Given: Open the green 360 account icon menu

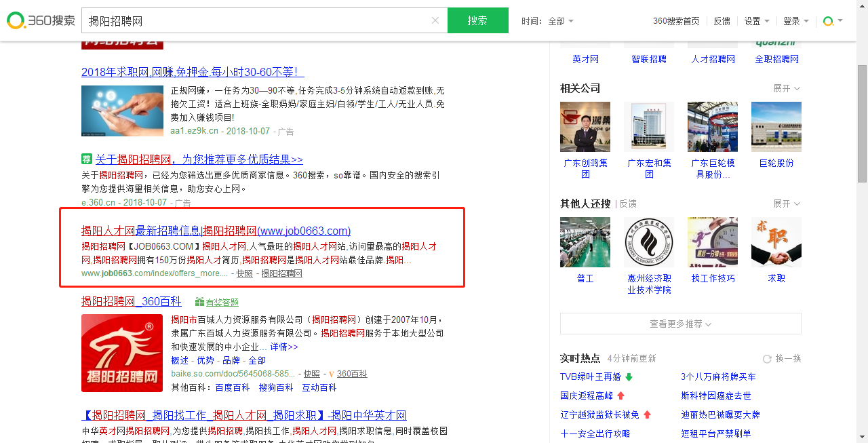Looking at the screenshot, I should click(x=833, y=21).
